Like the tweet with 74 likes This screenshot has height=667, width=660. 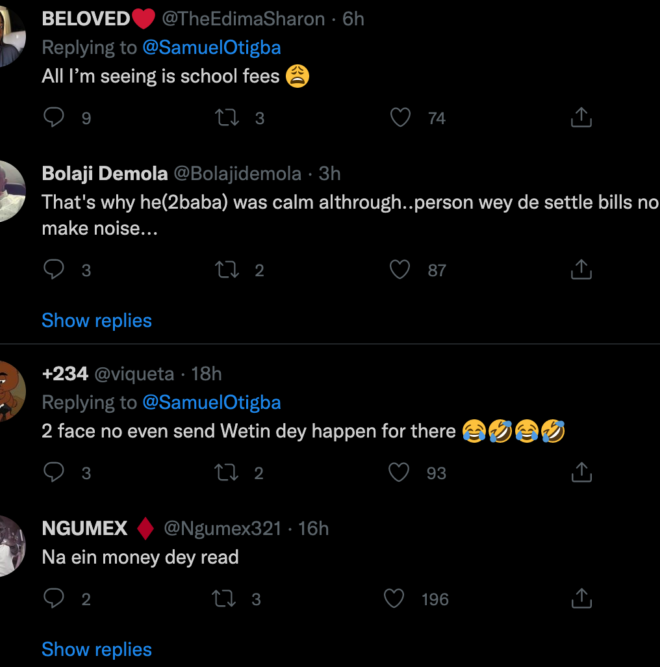pyautogui.click(x=400, y=118)
